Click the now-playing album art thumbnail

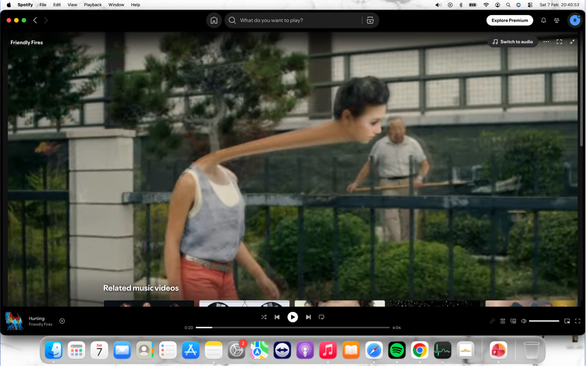[x=15, y=321]
